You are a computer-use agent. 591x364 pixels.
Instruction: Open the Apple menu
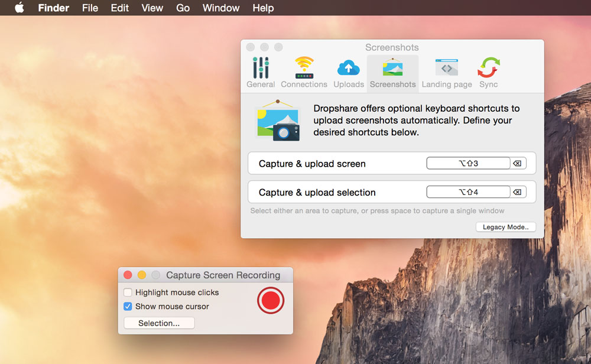click(20, 8)
